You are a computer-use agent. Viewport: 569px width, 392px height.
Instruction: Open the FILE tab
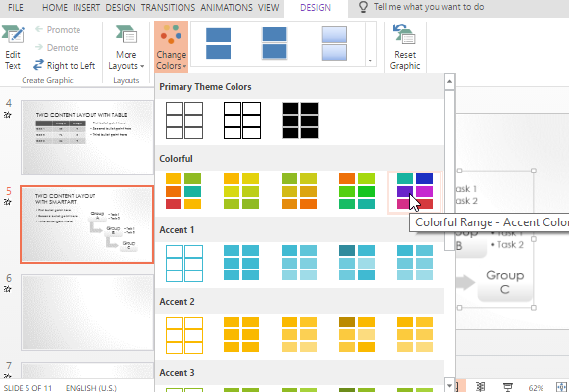point(16,7)
